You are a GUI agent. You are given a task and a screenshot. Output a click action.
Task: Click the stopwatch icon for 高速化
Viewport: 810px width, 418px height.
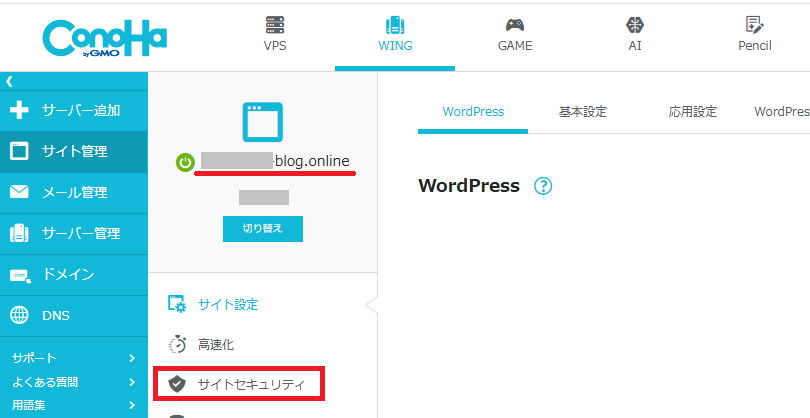(177, 344)
